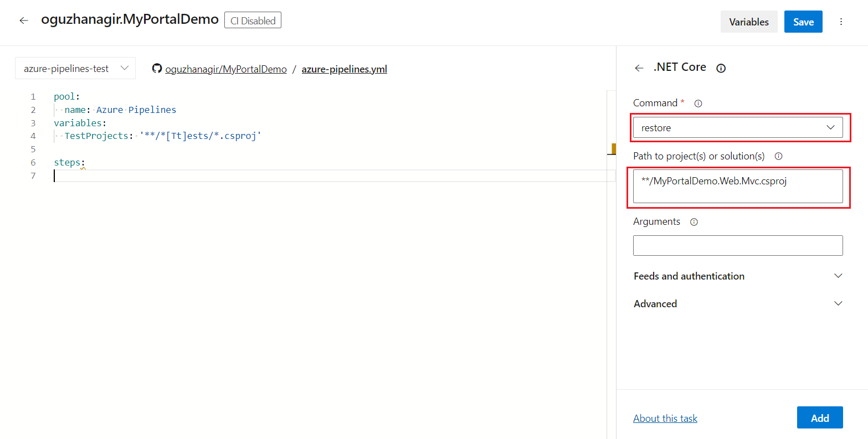Open oguzhanagir/MyPortalDemo repository link
The height and width of the screenshot is (439, 868).
226,69
